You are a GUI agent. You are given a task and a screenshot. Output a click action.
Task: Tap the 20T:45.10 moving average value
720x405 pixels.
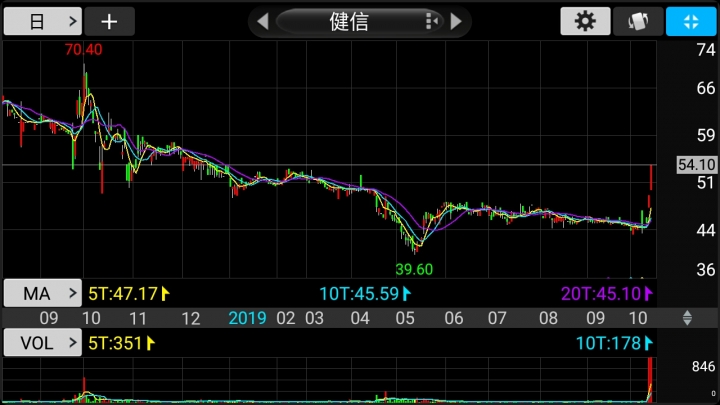click(601, 293)
